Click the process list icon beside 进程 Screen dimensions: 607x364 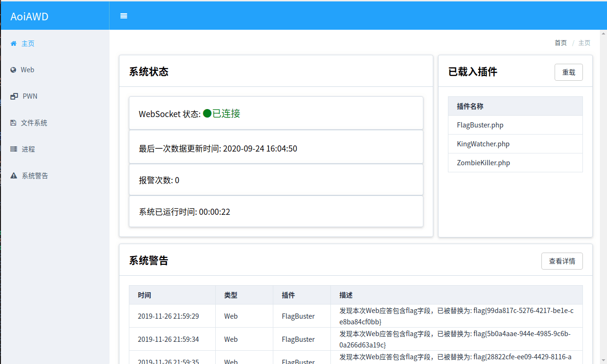click(14, 149)
